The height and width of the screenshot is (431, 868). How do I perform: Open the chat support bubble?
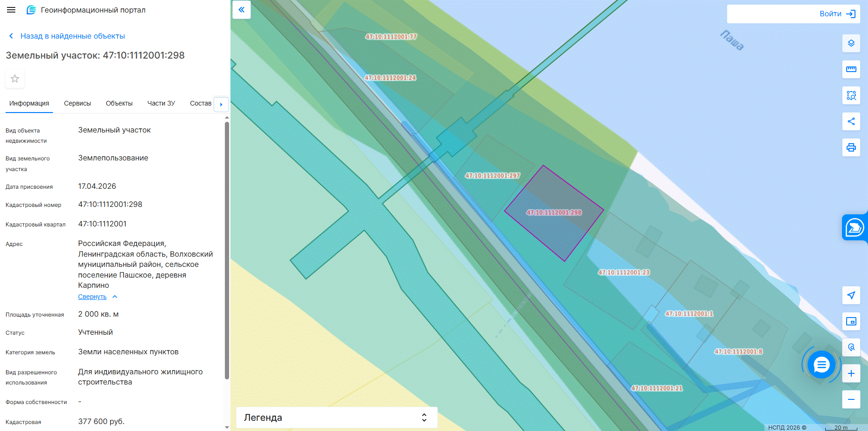tap(821, 365)
